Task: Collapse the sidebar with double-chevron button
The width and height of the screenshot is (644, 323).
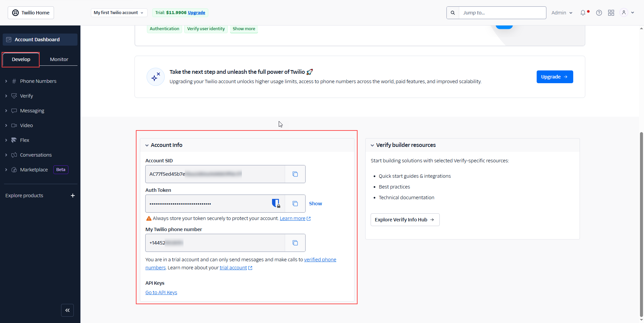Action: [67, 310]
